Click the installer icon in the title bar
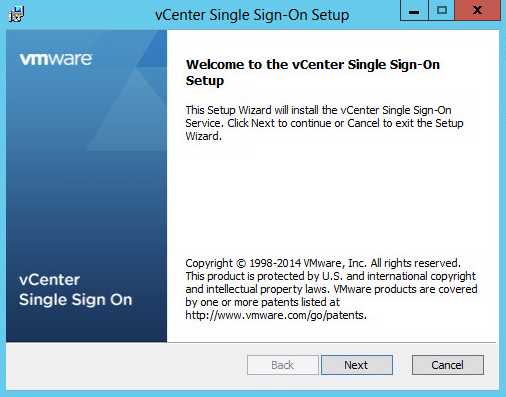Viewport: 506px width, 397px height. [16, 14]
